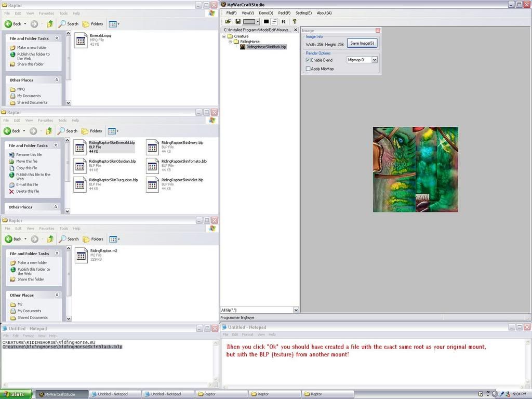
Task: Open the Pack(P) menu
Action: (x=284, y=13)
